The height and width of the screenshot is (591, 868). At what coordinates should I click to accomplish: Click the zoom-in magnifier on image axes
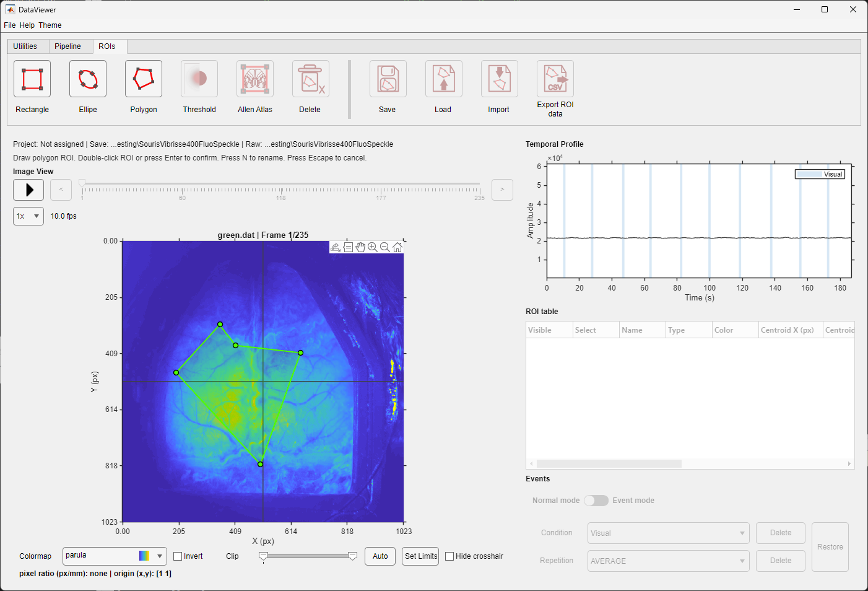(373, 247)
